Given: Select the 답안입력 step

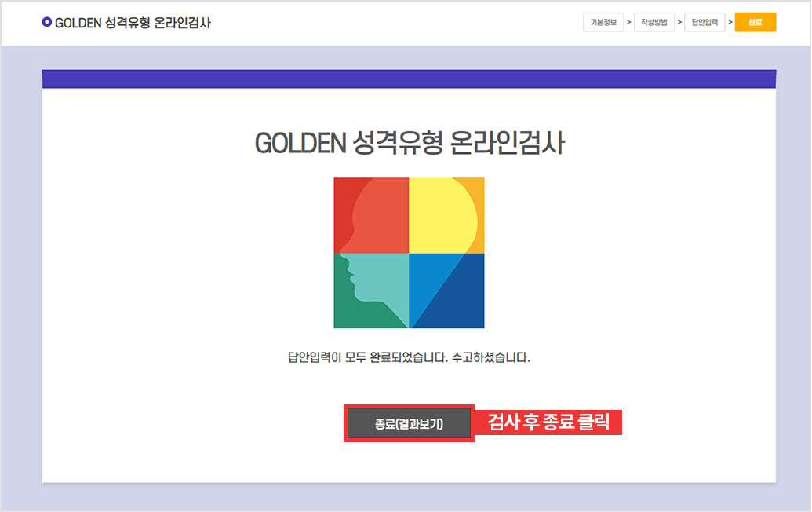Looking at the screenshot, I should click(705, 22).
